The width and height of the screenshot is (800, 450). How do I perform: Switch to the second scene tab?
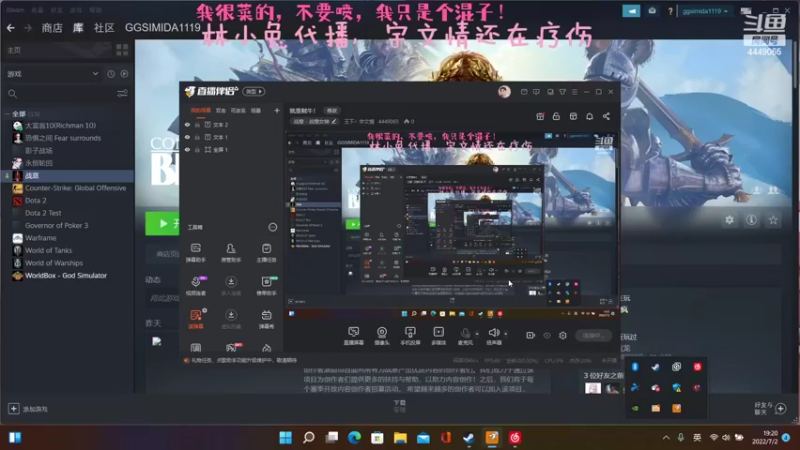tap(220, 110)
